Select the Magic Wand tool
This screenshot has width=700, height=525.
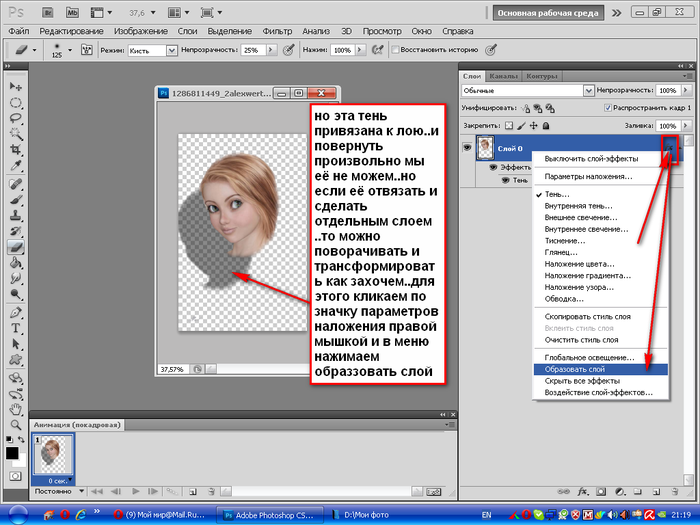tap(16, 135)
